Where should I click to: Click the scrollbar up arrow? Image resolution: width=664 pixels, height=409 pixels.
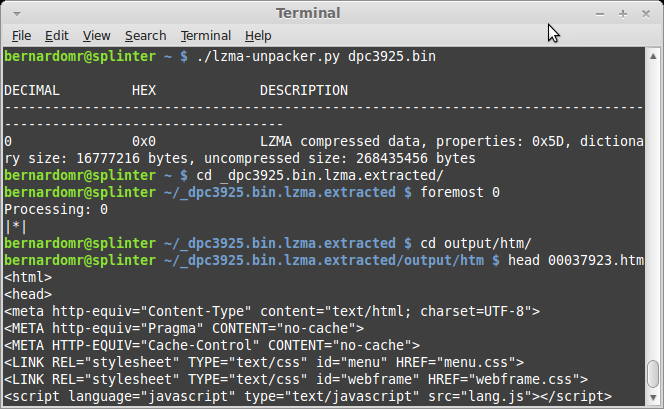point(653,57)
